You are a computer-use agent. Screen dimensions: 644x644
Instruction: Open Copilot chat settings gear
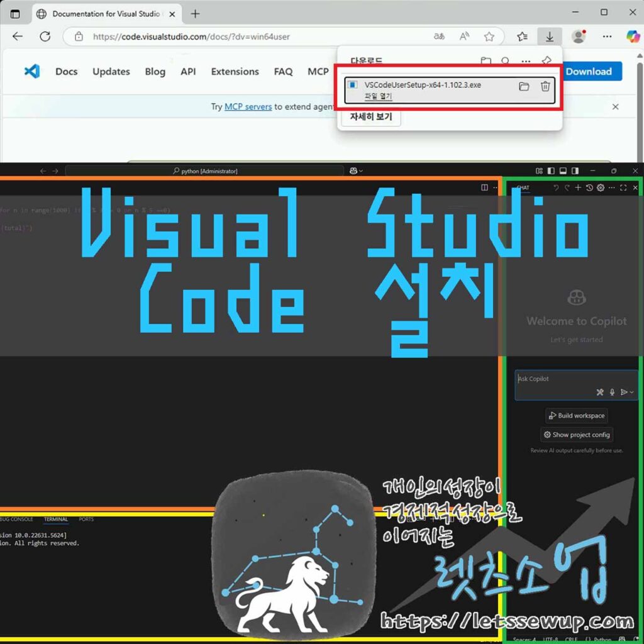tap(601, 187)
